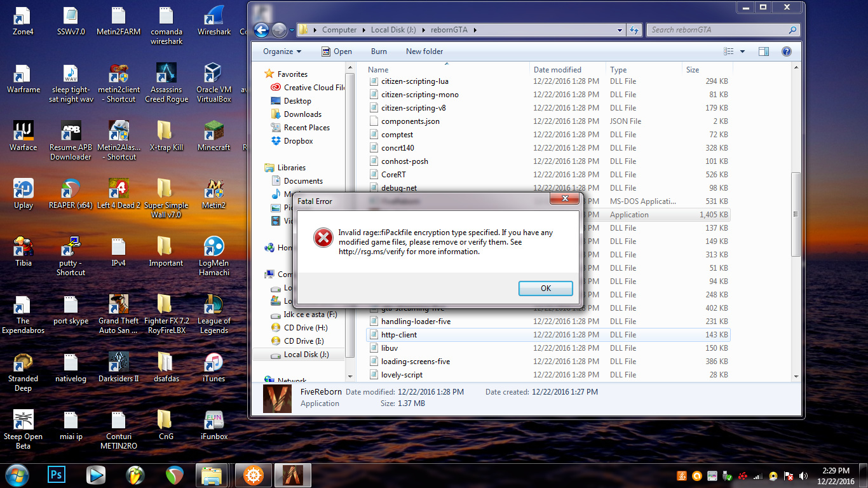
Task: Open Explorer help with the question mark
Action: 786,51
